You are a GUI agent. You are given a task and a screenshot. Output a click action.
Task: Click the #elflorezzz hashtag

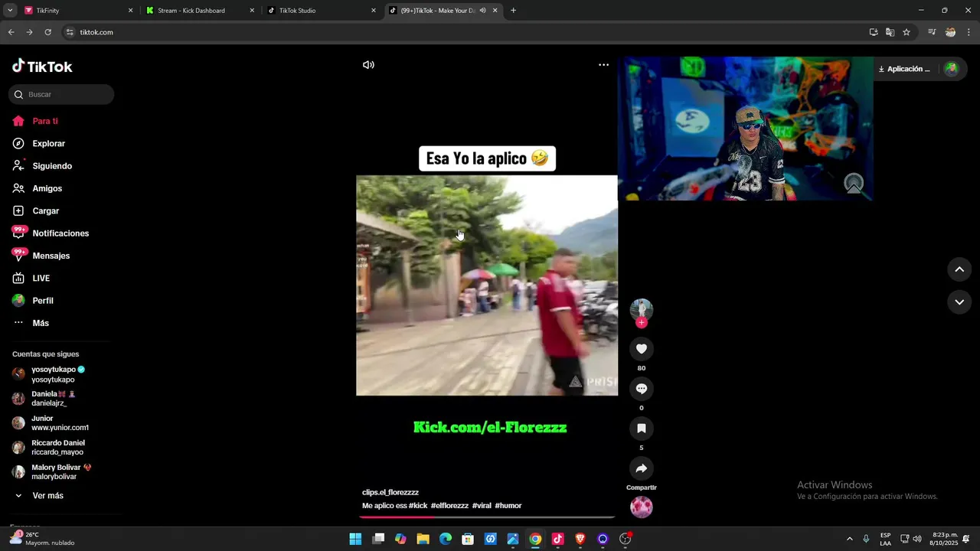coord(449,506)
